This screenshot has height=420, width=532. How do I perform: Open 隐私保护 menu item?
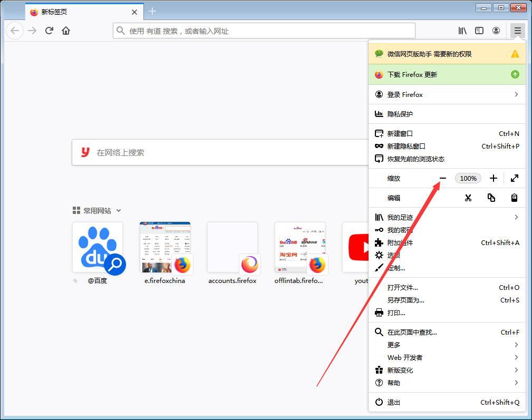coord(447,114)
